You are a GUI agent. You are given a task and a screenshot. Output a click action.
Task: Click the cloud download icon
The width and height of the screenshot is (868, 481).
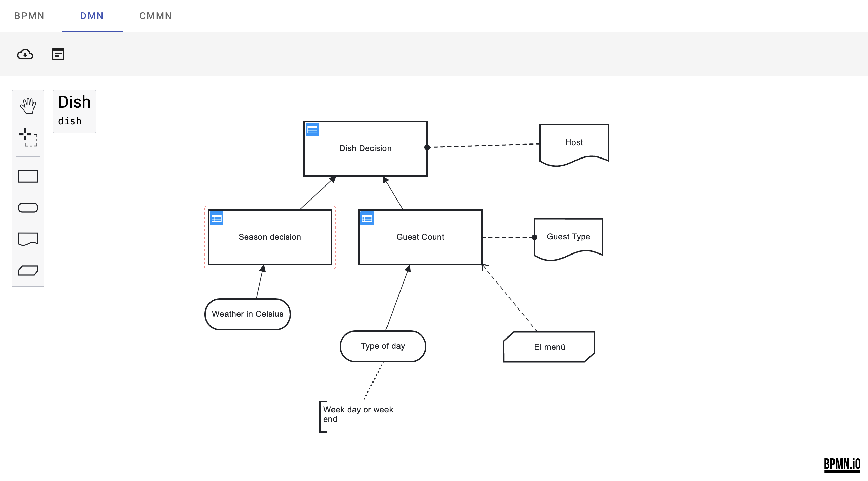coord(25,54)
